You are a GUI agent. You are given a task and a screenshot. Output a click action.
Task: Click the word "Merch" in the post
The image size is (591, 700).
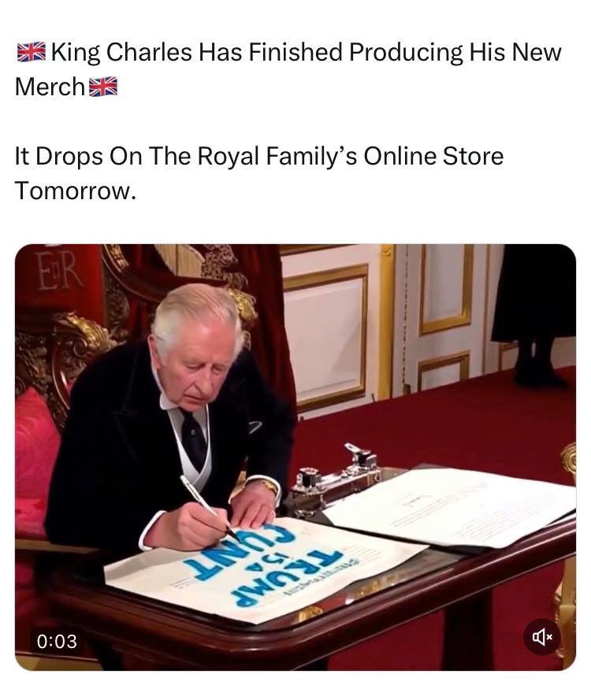coord(50,87)
